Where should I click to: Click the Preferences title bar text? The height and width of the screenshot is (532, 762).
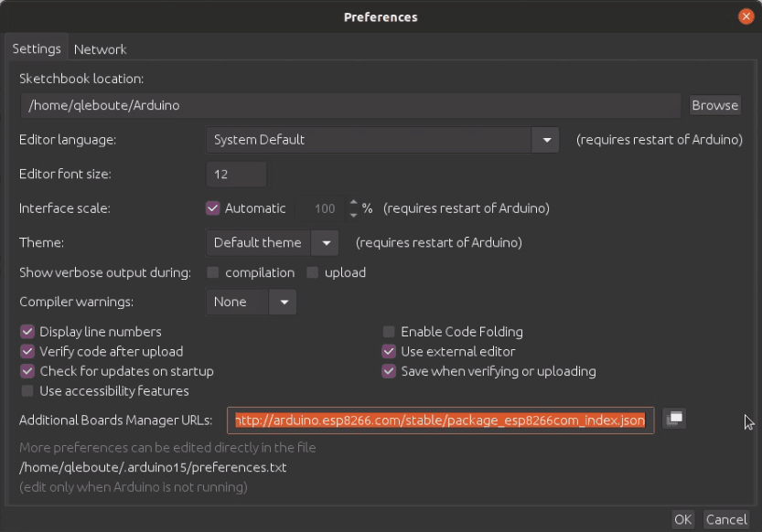[x=381, y=17]
